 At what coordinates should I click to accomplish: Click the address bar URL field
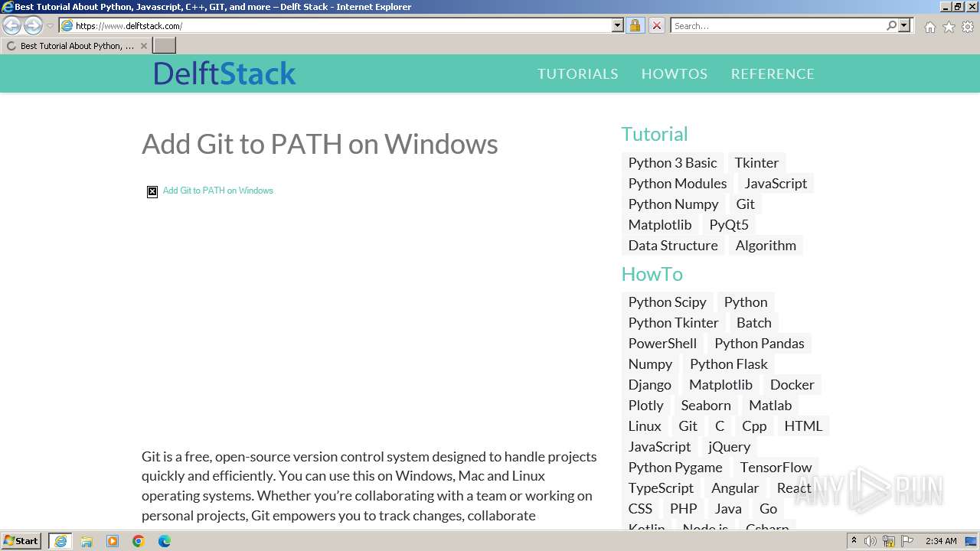[335, 26]
